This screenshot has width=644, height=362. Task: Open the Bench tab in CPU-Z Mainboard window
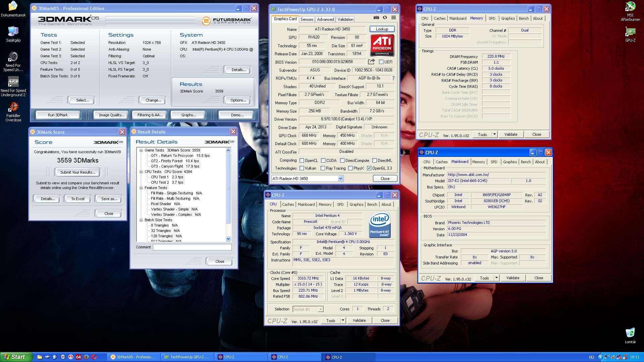click(526, 162)
